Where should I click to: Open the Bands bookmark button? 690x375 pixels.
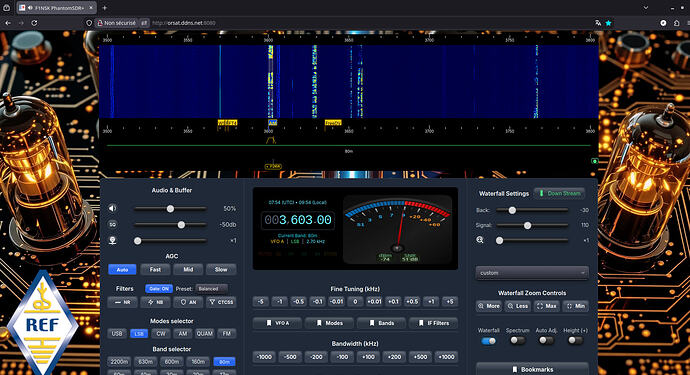point(382,323)
